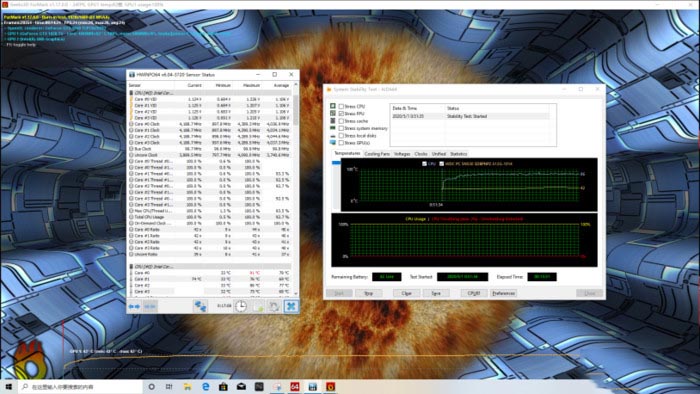Click HWiNFO expand columns arrows icon
Viewport: 700px width, 394px height.
134,306
